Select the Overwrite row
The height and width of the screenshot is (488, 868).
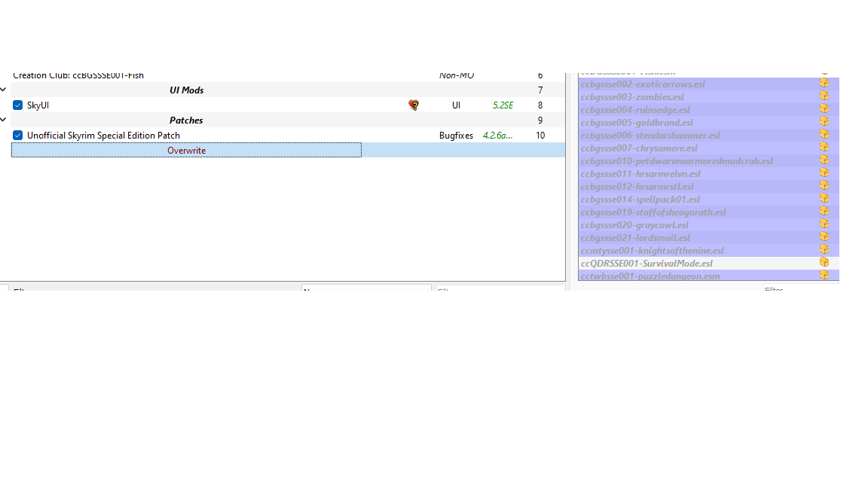(x=288, y=151)
